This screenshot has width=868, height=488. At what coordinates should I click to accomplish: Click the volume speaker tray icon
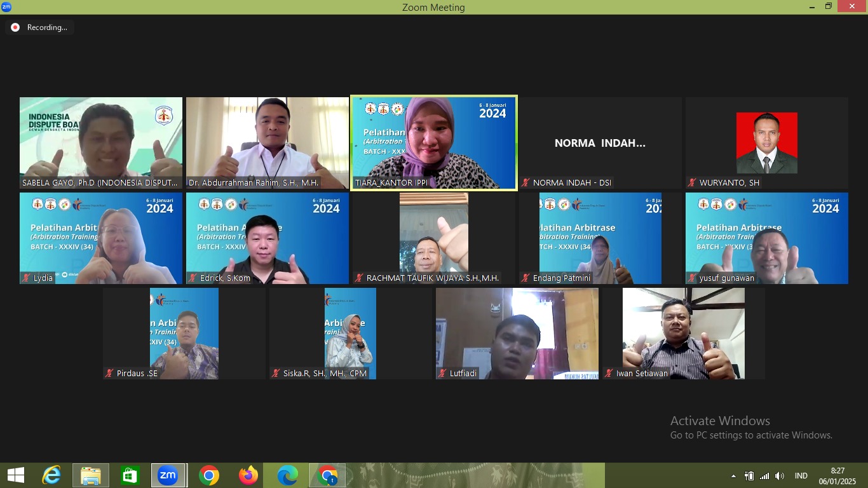tap(780, 476)
